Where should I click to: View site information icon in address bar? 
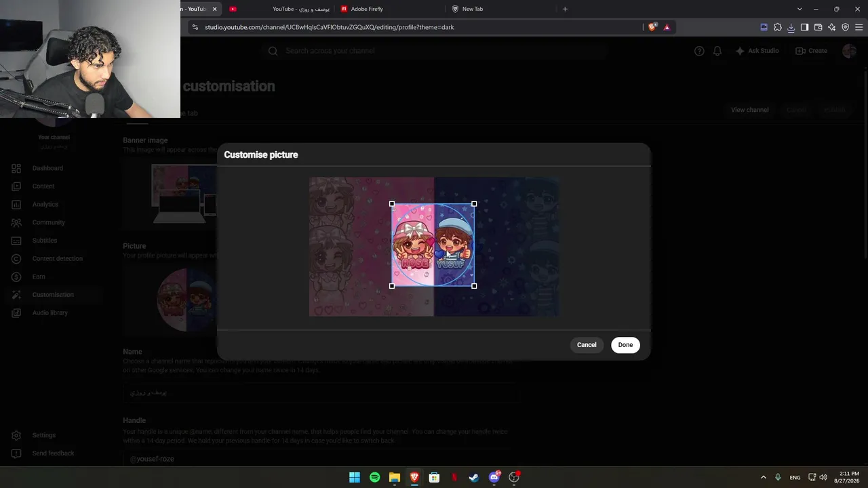pos(195,27)
